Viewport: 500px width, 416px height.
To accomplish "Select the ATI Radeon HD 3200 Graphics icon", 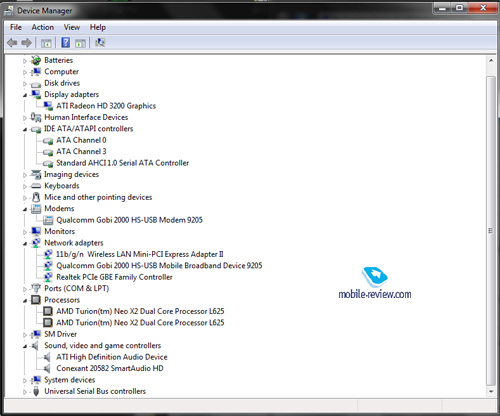I will [48, 106].
